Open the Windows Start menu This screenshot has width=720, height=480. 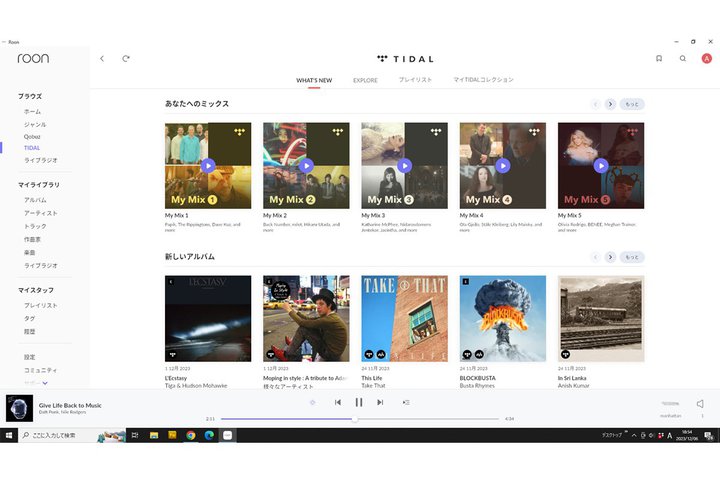pos(9,435)
